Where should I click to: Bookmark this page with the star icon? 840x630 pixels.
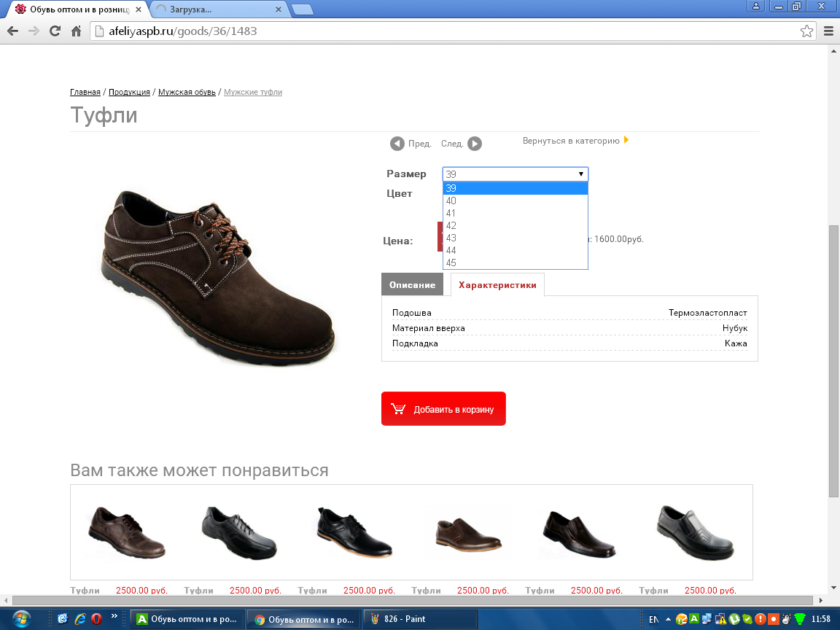pyautogui.click(x=806, y=31)
